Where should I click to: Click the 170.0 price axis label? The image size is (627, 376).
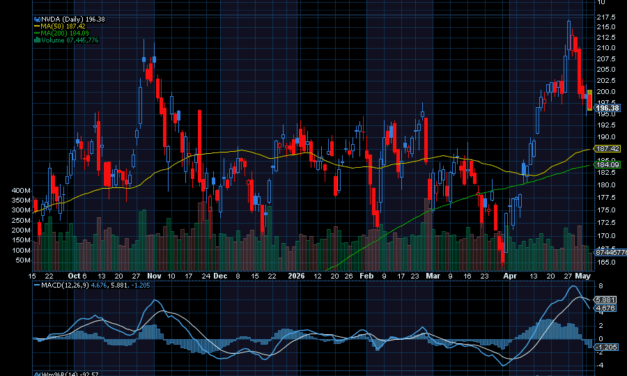pyautogui.click(x=606, y=236)
